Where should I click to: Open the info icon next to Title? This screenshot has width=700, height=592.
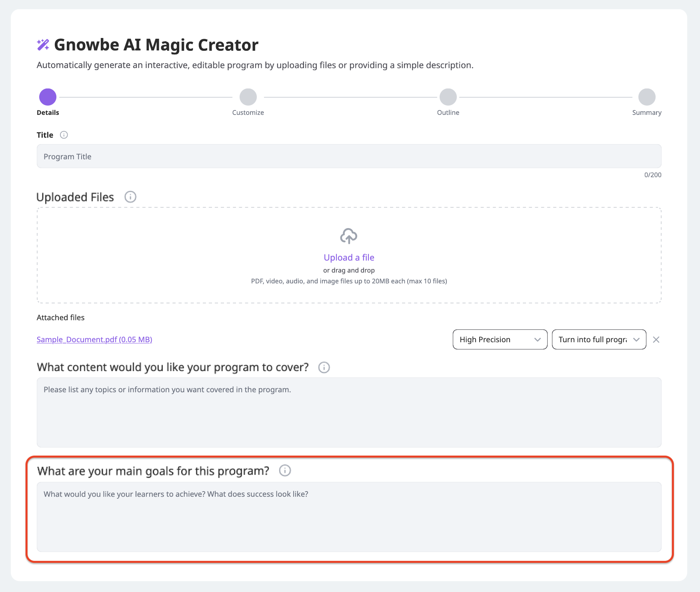pyautogui.click(x=64, y=135)
